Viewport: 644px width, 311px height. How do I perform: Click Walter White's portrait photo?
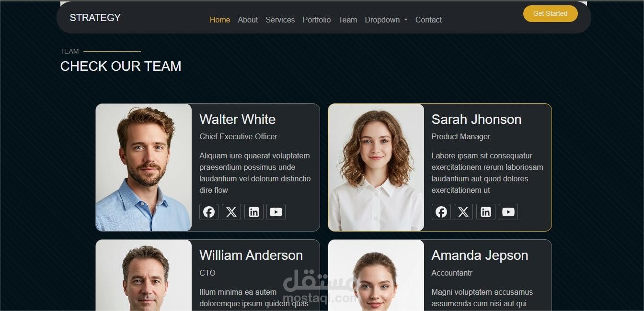click(144, 167)
